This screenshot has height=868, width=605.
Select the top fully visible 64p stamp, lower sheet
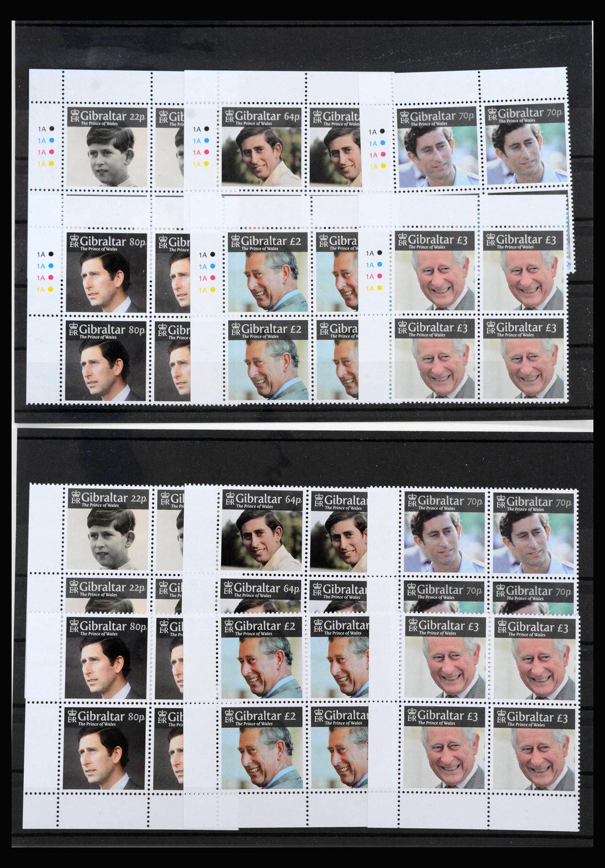pyautogui.click(x=262, y=530)
